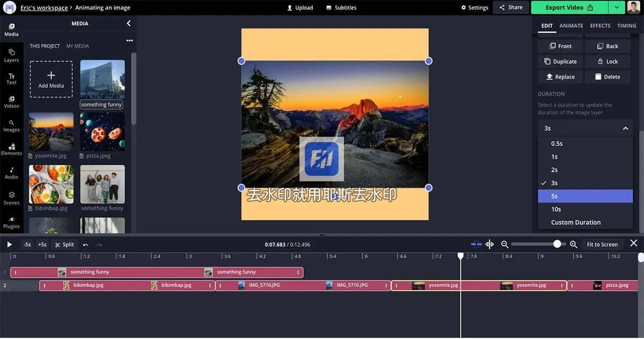Choose 5s duration option

[586, 196]
